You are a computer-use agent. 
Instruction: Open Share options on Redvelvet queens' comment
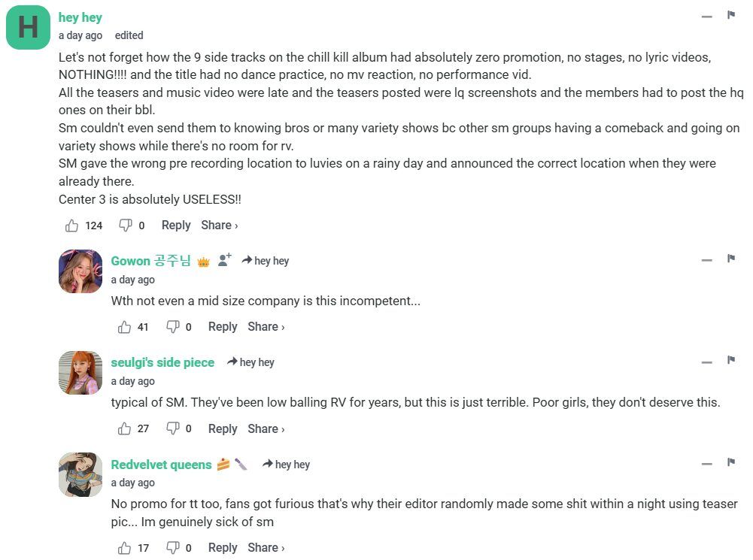tap(266, 547)
